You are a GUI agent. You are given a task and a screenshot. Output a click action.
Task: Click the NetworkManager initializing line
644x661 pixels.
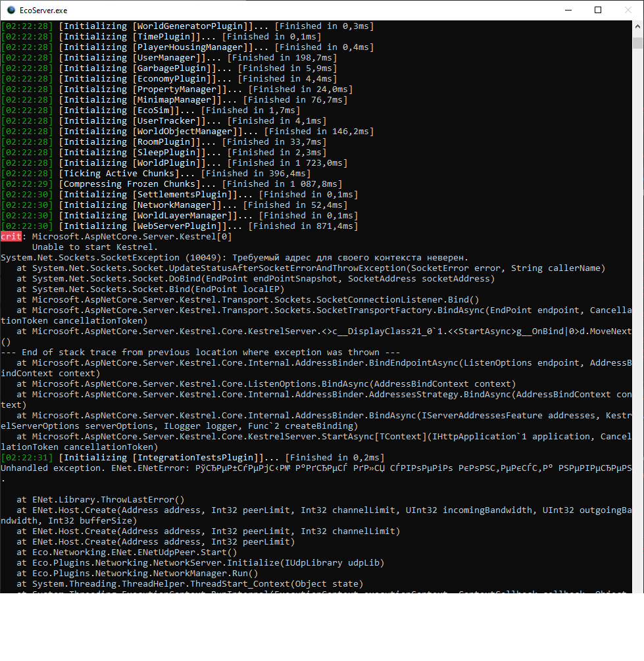(x=174, y=205)
